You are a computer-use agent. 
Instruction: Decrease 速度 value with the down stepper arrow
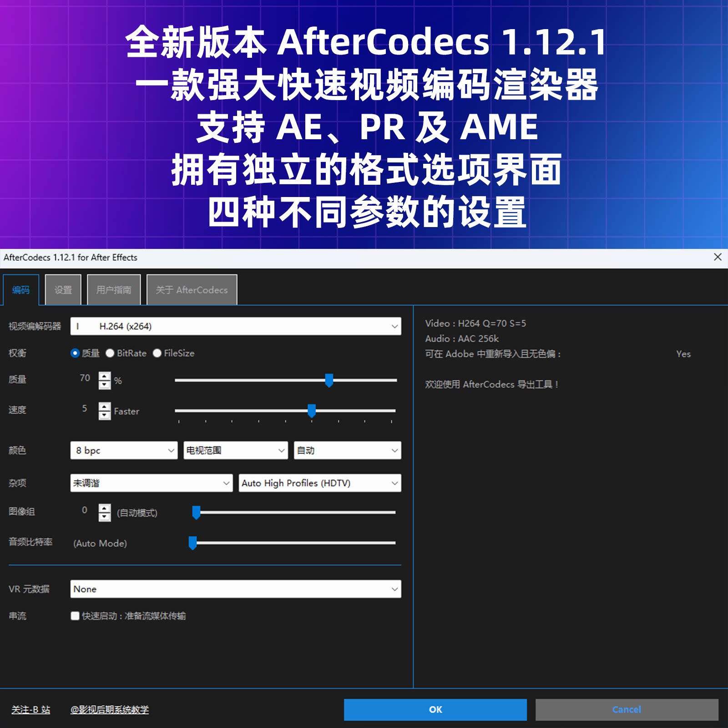105,415
